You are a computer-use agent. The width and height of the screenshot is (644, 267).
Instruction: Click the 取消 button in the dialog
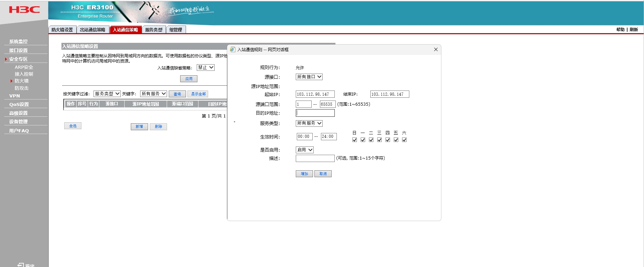(323, 174)
